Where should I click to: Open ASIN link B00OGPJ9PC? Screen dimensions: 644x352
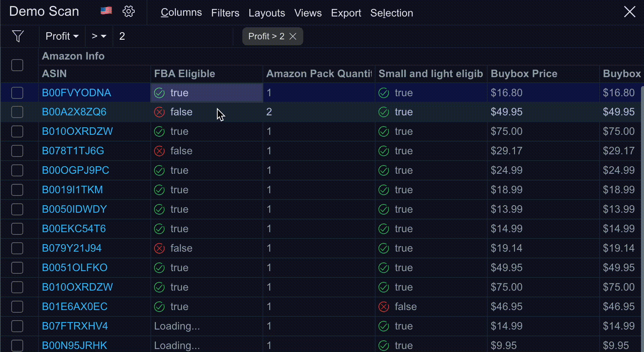point(76,170)
